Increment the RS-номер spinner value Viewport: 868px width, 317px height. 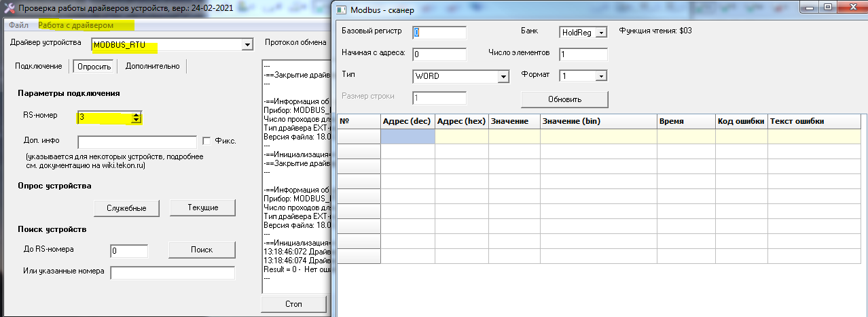point(137,114)
